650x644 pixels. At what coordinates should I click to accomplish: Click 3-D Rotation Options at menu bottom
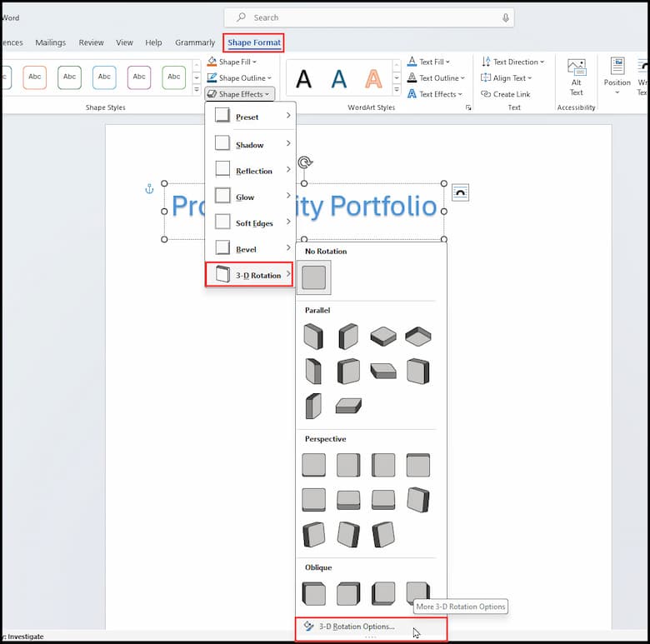[x=357, y=627]
